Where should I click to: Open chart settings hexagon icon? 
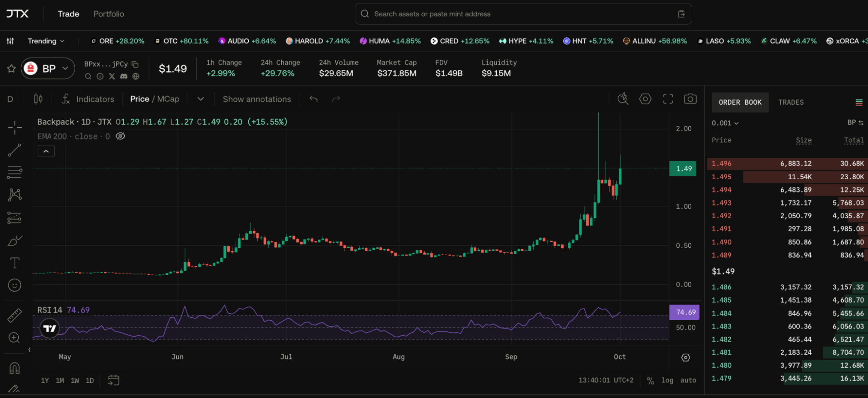coord(645,99)
